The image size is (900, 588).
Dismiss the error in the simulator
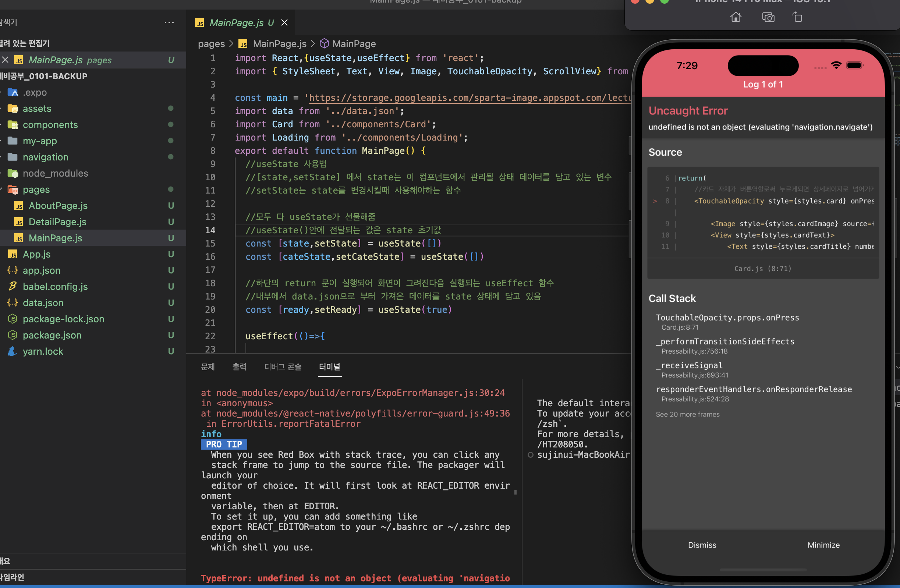point(702,545)
